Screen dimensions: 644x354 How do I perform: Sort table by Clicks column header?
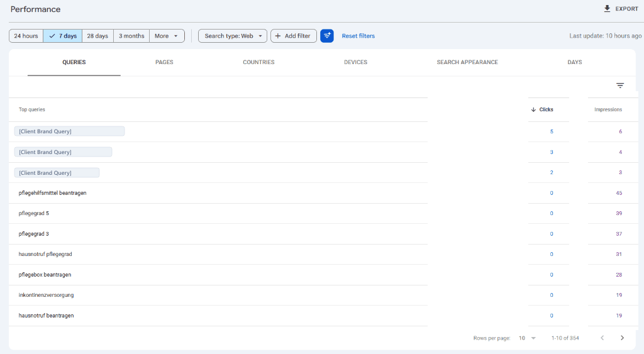click(546, 109)
